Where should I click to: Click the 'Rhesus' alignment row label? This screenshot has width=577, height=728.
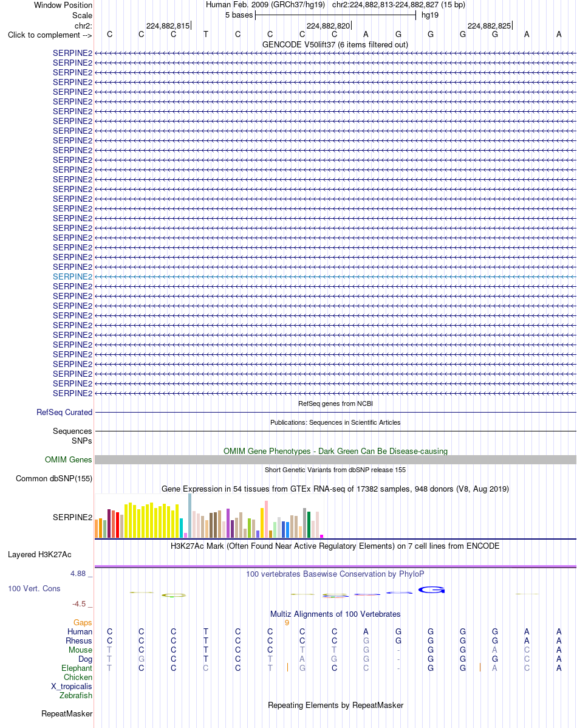pyautogui.click(x=79, y=641)
